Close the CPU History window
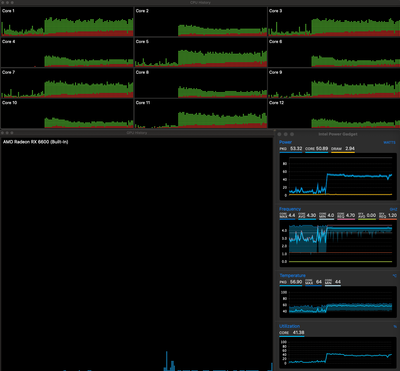 point(3,3)
